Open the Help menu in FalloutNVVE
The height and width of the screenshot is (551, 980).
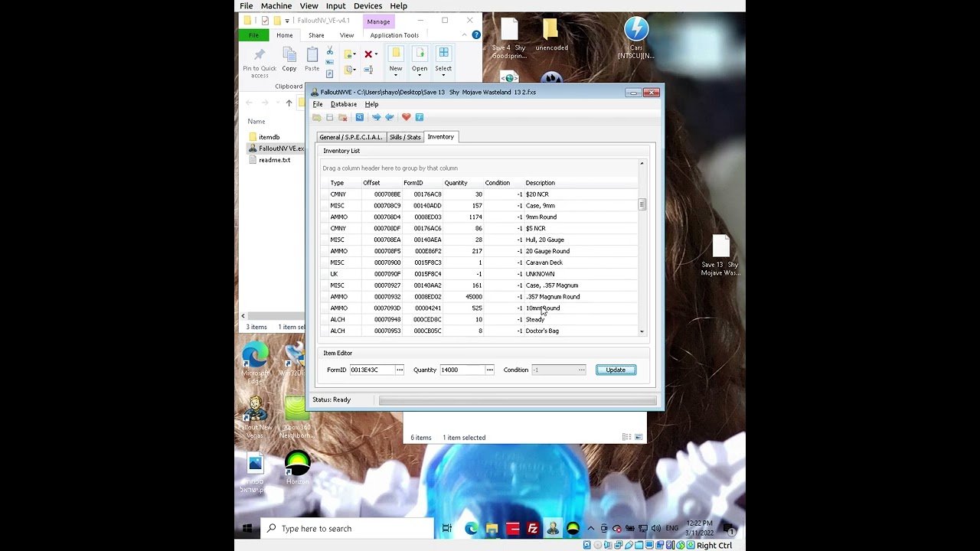tap(371, 104)
